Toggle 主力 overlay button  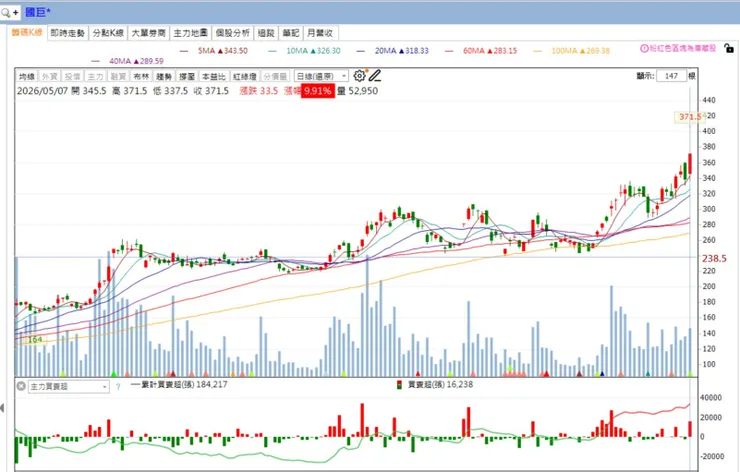[95, 76]
